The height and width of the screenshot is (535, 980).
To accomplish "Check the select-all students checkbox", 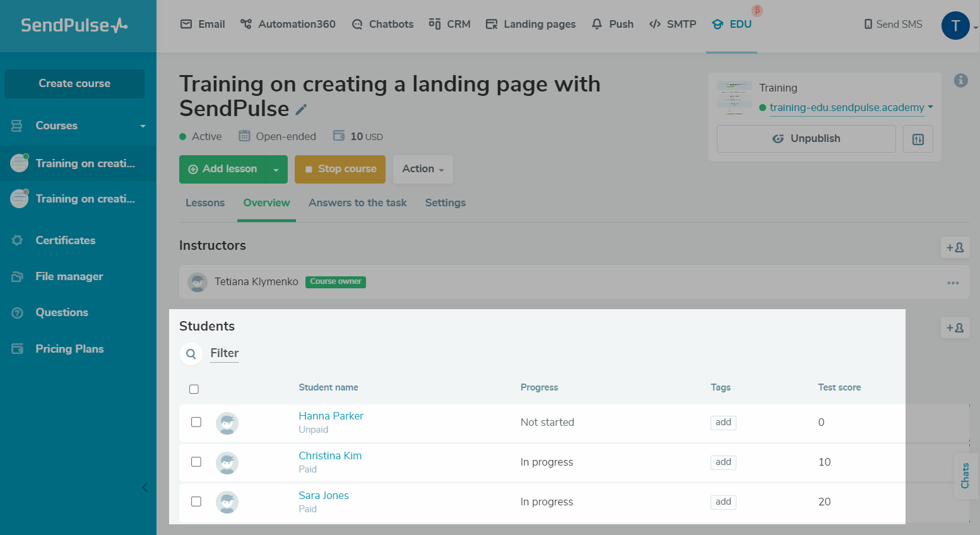I will [194, 389].
